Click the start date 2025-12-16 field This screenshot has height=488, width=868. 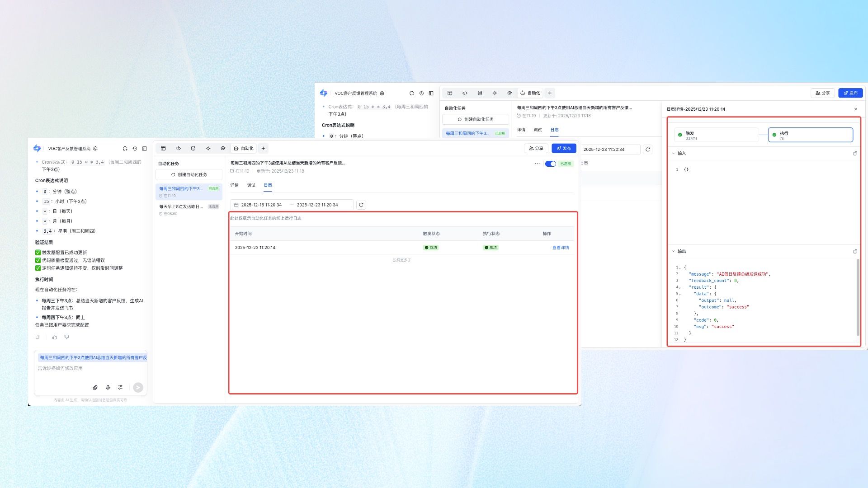point(261,205)
